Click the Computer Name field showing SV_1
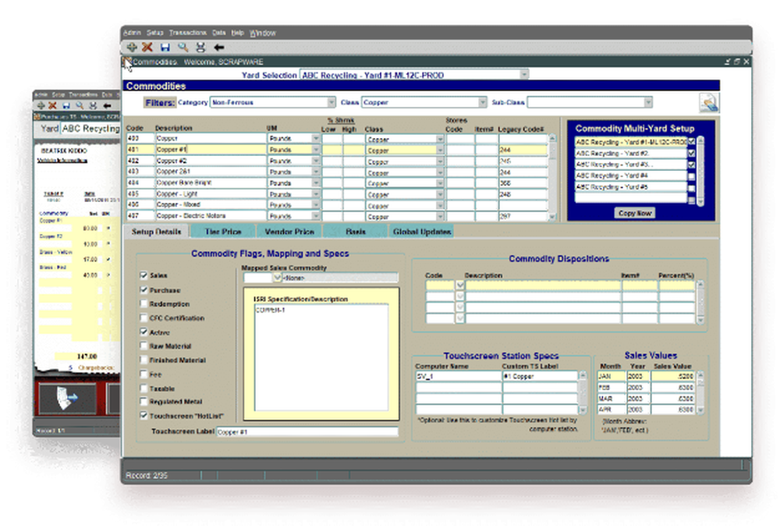 (x=458, y=377)
